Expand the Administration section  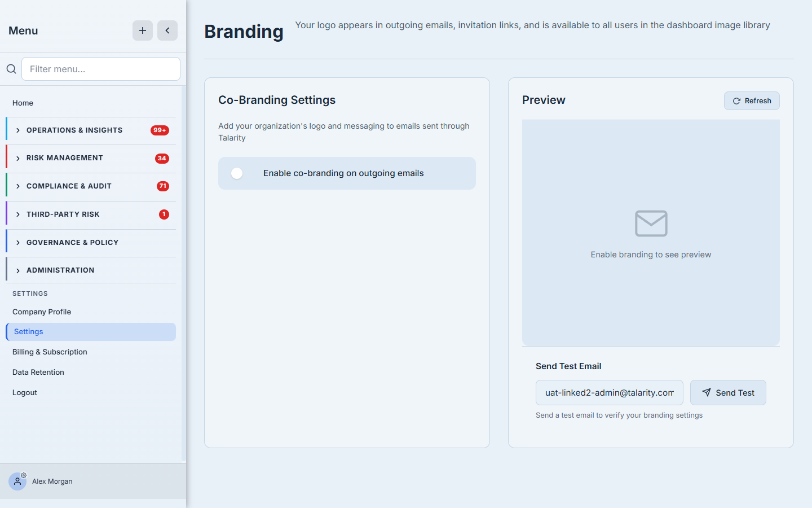coord(91,270)
